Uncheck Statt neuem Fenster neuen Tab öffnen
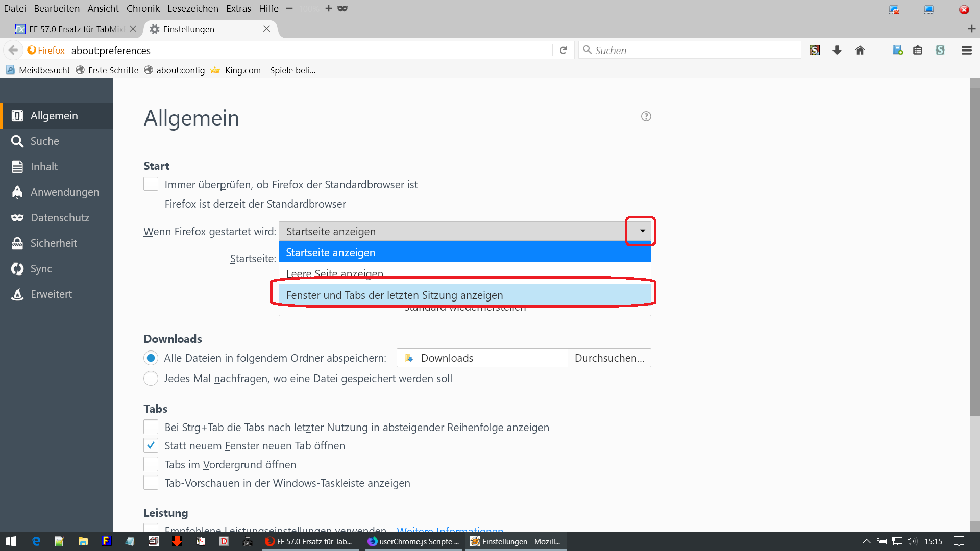This screenshot has width=980, height=551. pyautogui.click(x=151, y=445)
